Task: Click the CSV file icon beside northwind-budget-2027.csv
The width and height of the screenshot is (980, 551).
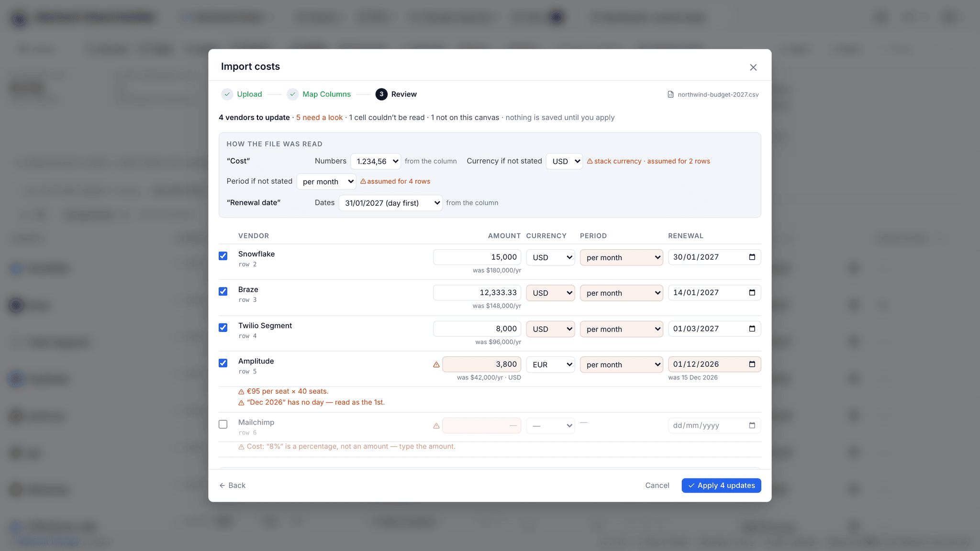Action: tap(670, 95)
